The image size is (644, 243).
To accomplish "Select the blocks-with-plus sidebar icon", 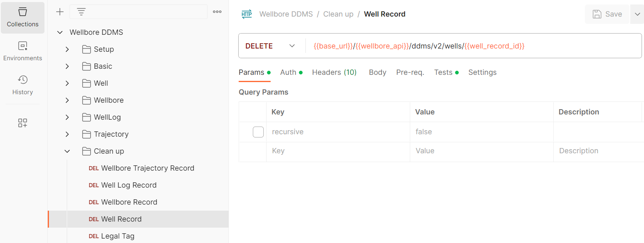I will [x=22, y=123].
